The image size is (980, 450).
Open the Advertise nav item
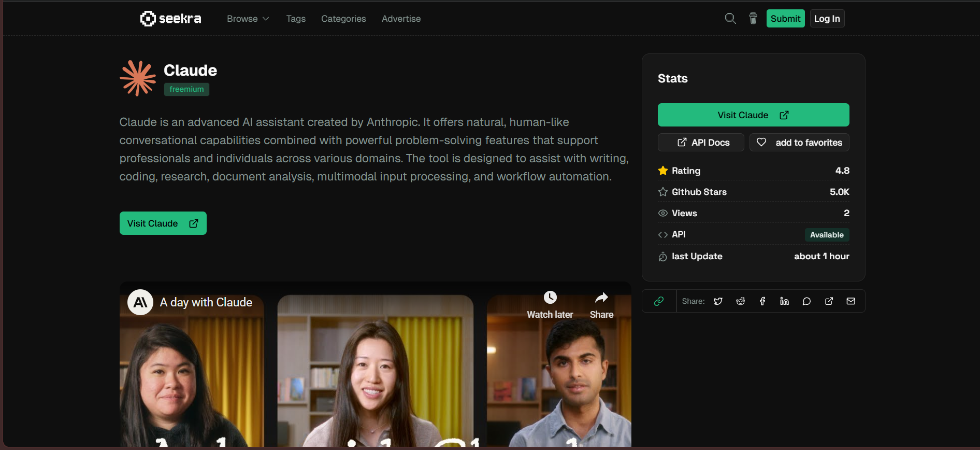401,19
